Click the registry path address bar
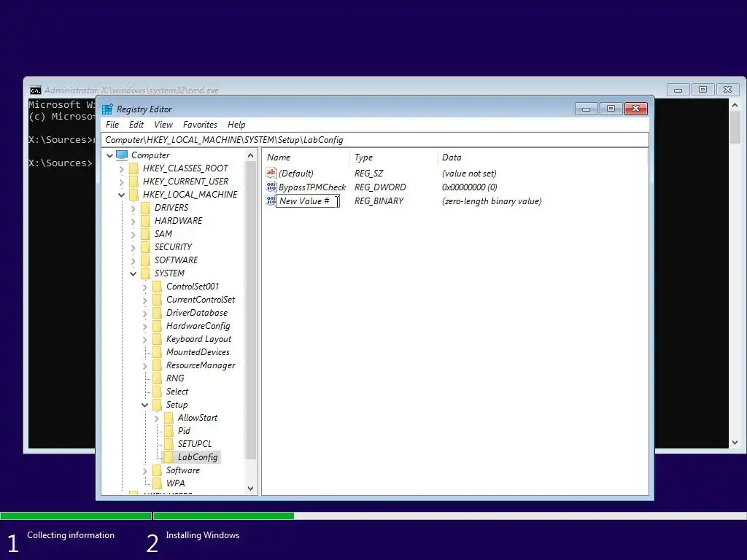 [x=375, y=140]
